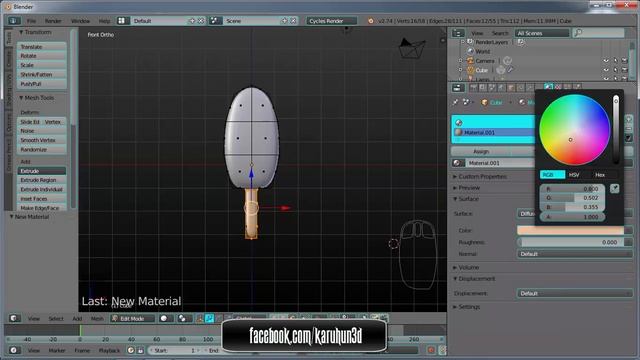Click the Smooth Vertex button

pos(42,140)
